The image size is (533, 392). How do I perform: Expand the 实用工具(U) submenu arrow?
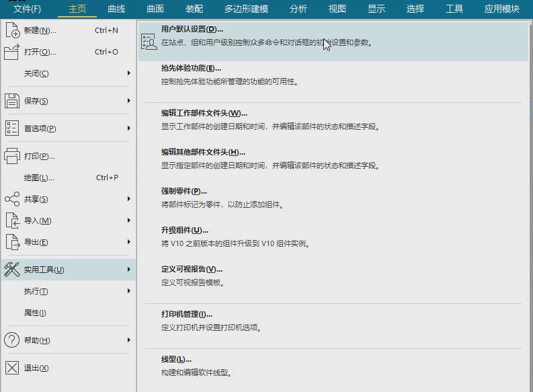coord(129,269)
